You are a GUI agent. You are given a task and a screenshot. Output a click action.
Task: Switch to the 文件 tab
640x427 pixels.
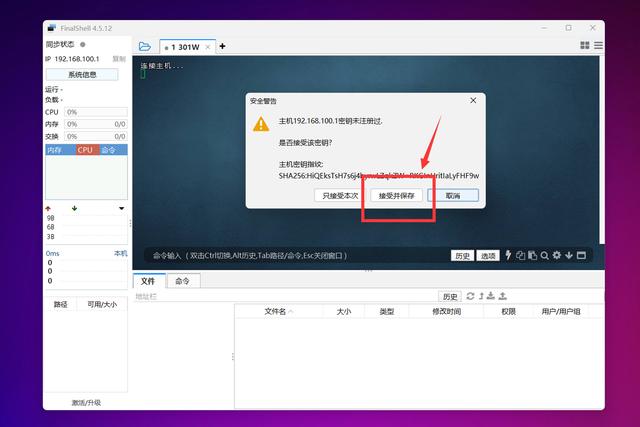tap(148, 281)
